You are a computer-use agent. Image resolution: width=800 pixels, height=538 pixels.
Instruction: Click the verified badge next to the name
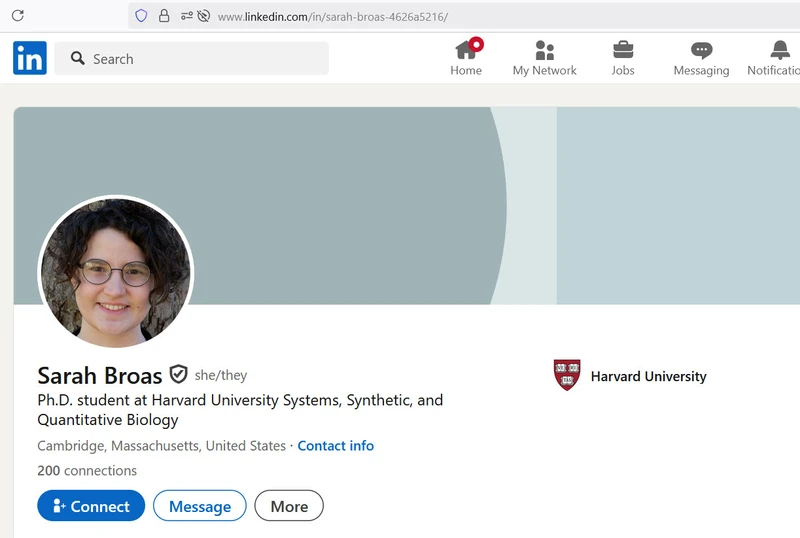(178, 375)
